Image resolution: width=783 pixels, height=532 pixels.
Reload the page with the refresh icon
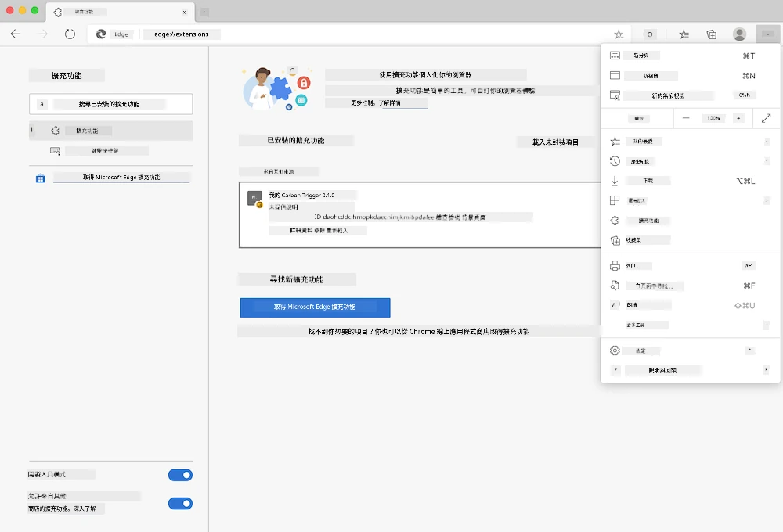(x=70, y=34)
